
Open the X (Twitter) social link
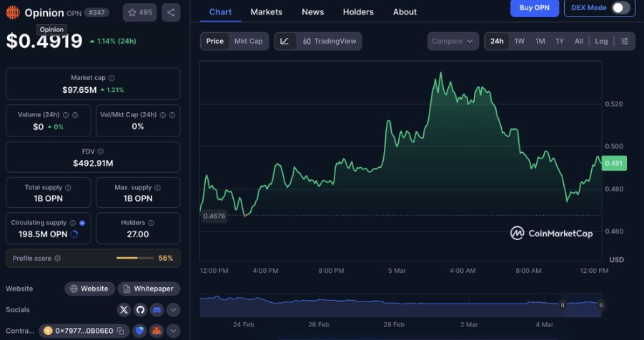[124, 310]
